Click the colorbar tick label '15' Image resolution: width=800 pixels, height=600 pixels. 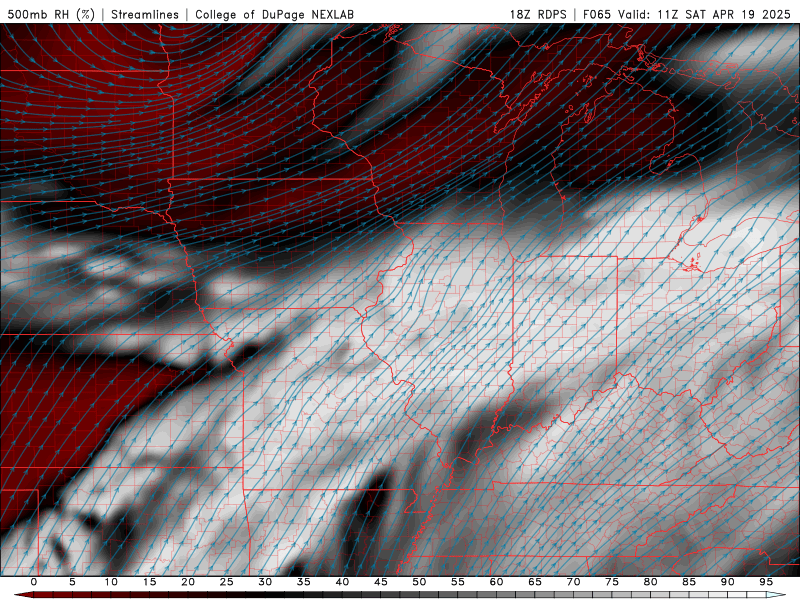point(149,582)
